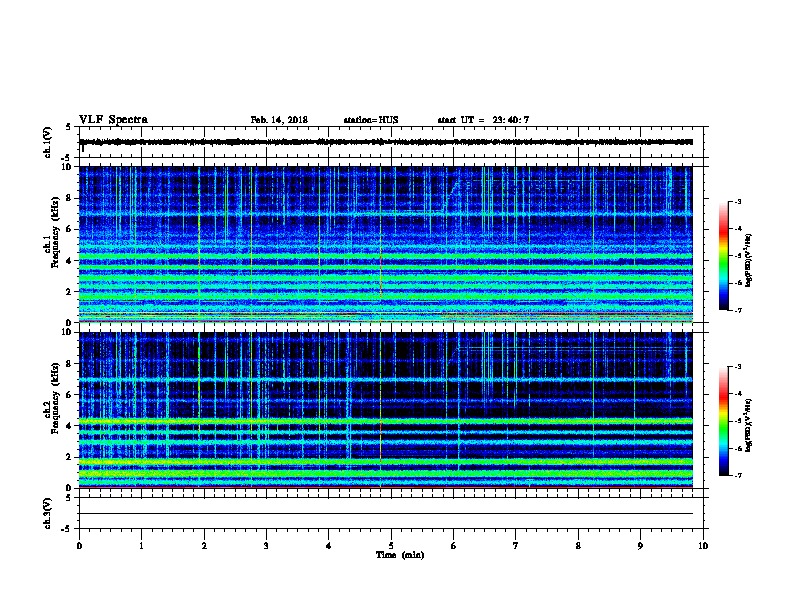
Task: Click the "10" kHz tick of ch.2 spectrogram
Action: [x=67, y=332]
